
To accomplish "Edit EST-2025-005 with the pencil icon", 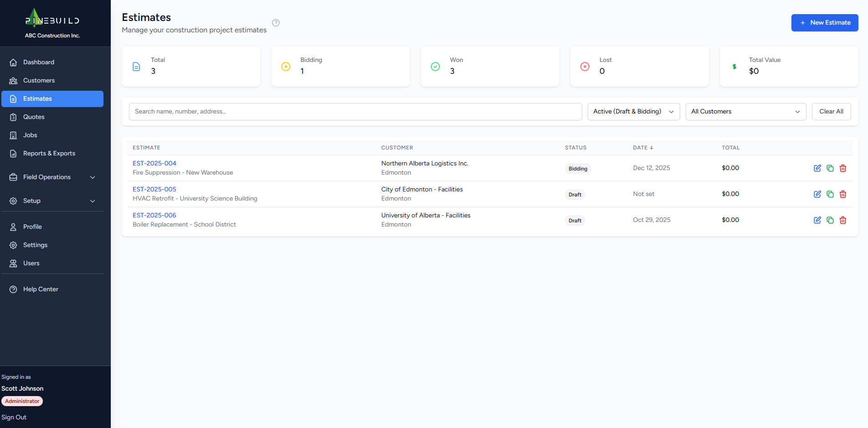I will coord(817,194).
